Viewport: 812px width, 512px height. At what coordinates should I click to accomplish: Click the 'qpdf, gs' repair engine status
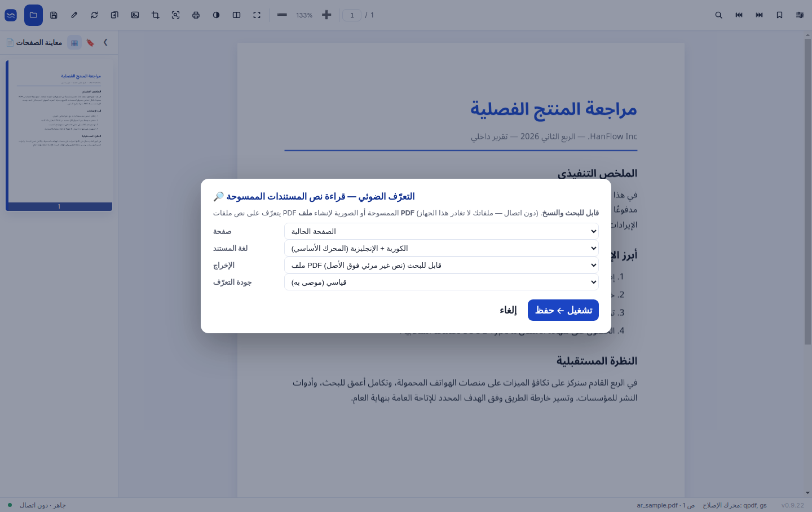(735, 505)
